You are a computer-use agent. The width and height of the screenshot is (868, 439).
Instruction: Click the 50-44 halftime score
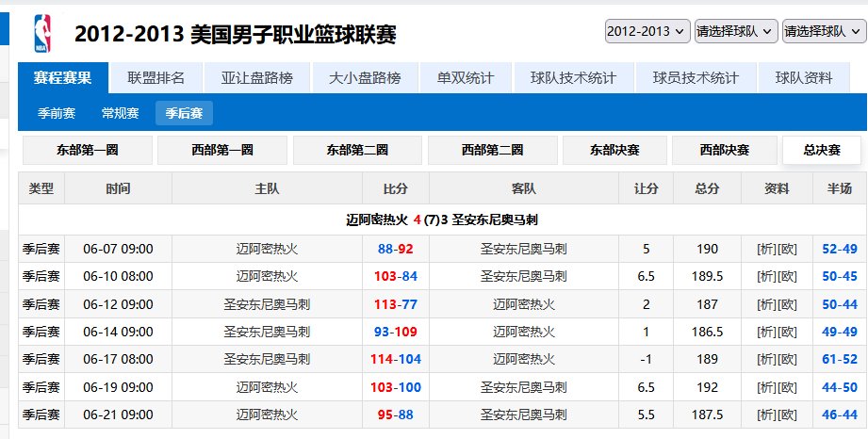(839, 304)
